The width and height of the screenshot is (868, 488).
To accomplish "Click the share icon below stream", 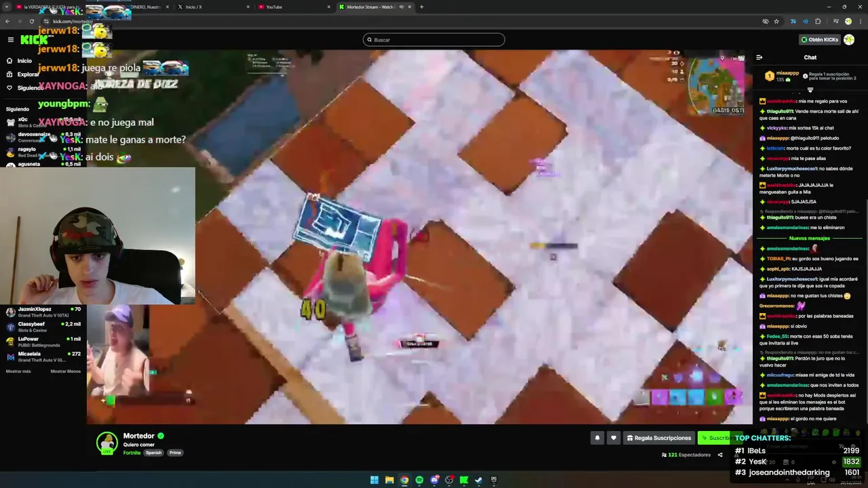I will pyautogui.click(x=720, y=455).
